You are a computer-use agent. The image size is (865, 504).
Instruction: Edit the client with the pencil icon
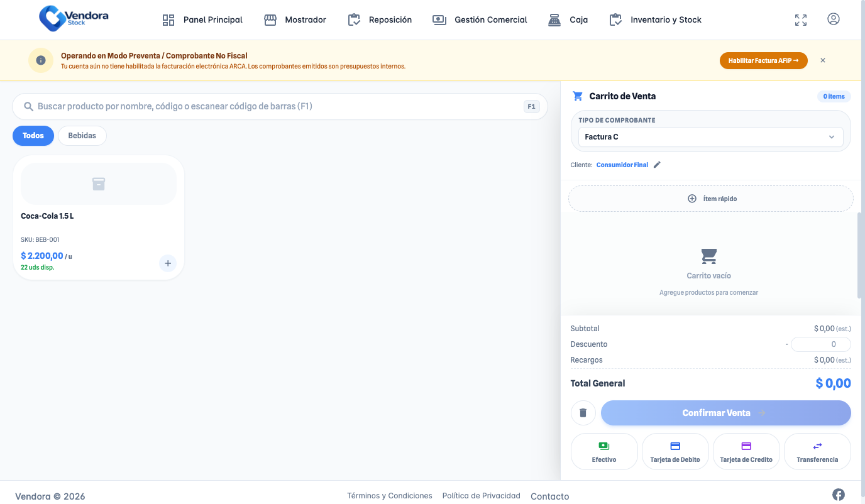pos(658,165)
